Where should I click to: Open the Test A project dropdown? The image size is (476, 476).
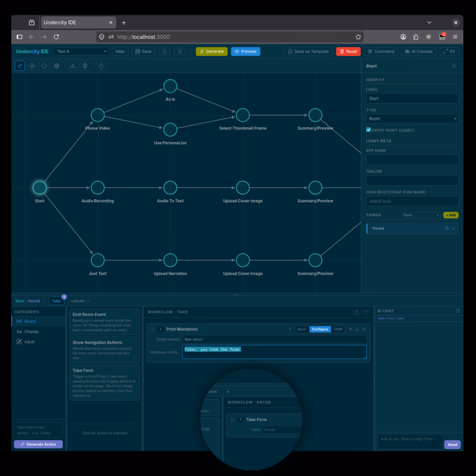[x=81, y=51]
